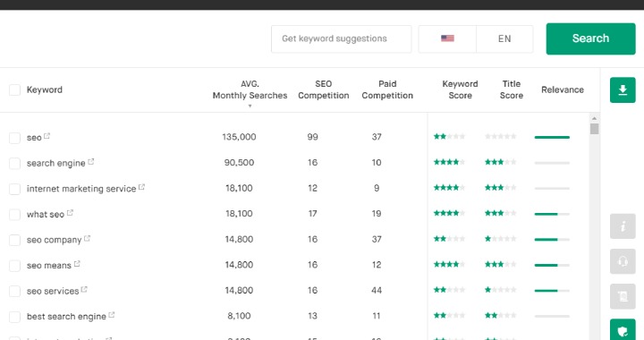Click title score stars for search engine
644x340 pixels.
point(500,162)
